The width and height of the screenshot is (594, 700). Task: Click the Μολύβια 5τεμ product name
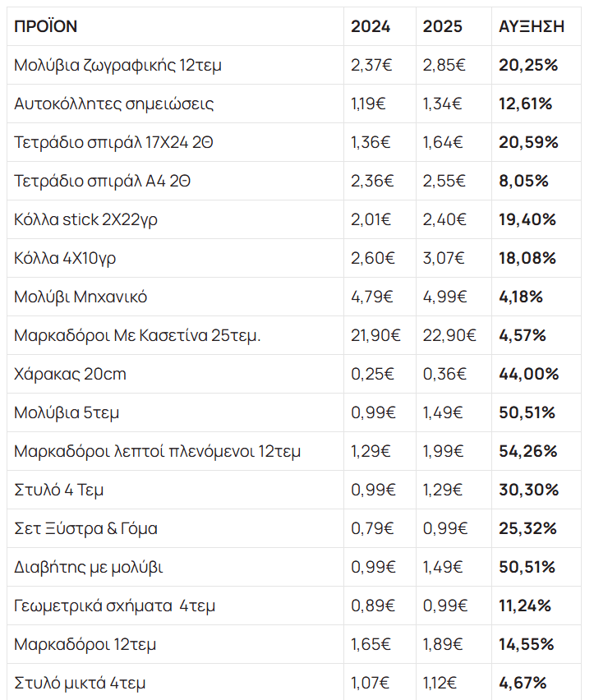coord(67,412)
